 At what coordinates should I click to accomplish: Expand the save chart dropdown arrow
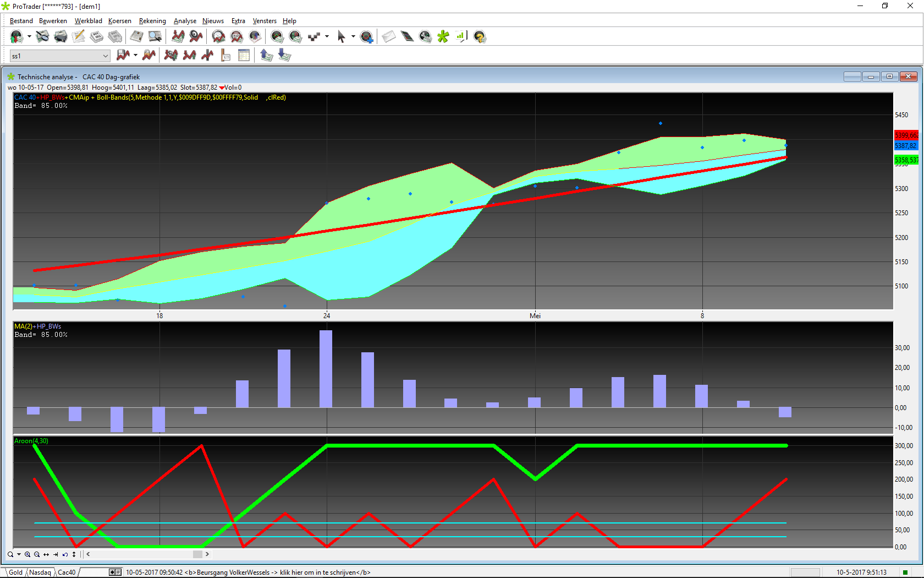[x=135, y=55]
